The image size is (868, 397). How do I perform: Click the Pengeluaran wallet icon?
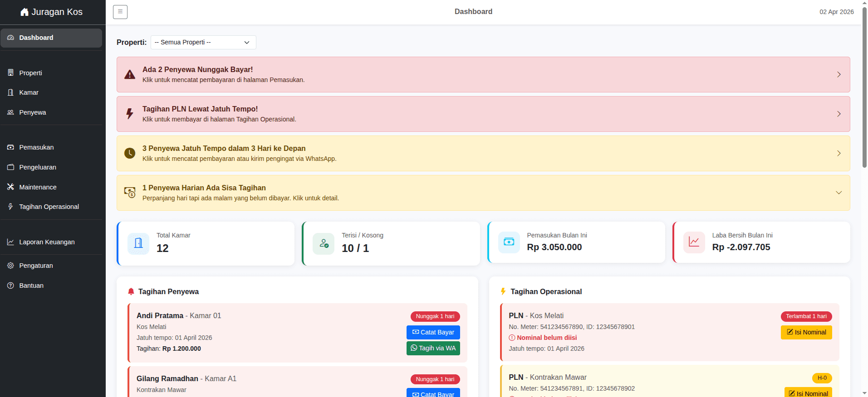click(x=10, y=167)
